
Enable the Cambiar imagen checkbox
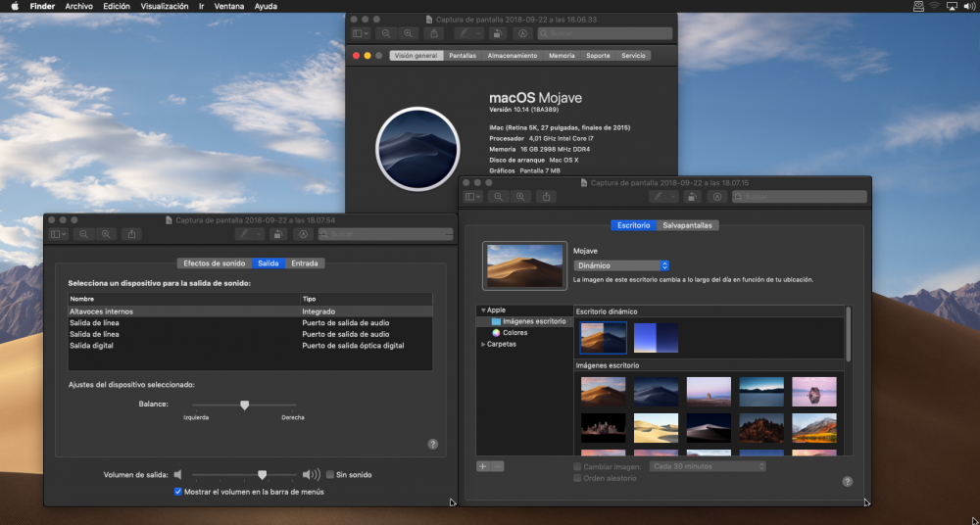[x=577, y=467]
